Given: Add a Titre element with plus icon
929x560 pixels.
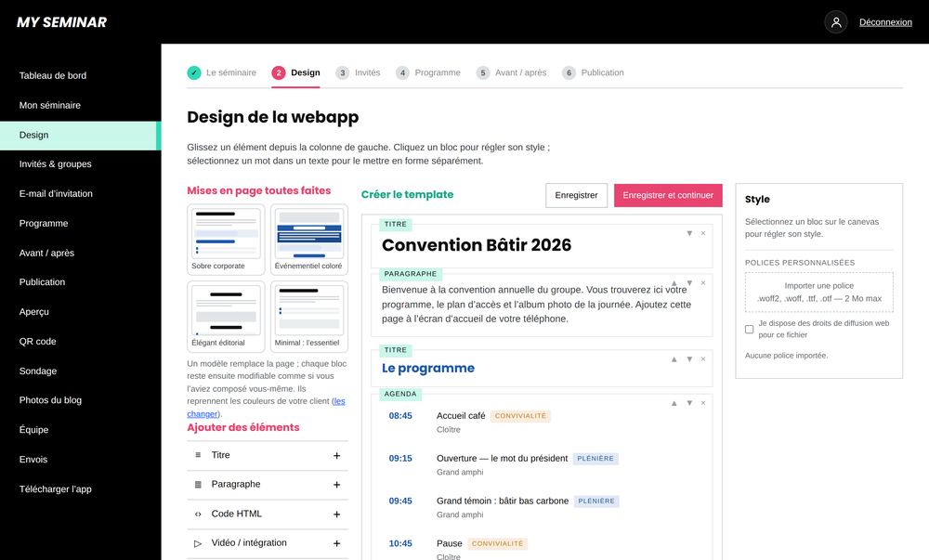Looking at the screenshot, I should [x=336, y=456].
